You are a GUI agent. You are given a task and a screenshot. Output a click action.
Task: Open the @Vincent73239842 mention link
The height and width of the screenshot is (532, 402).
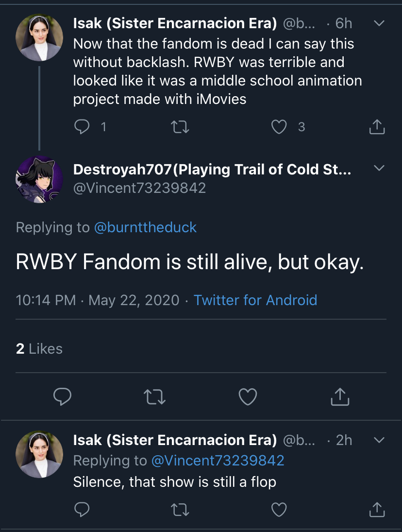pos(218,461)
